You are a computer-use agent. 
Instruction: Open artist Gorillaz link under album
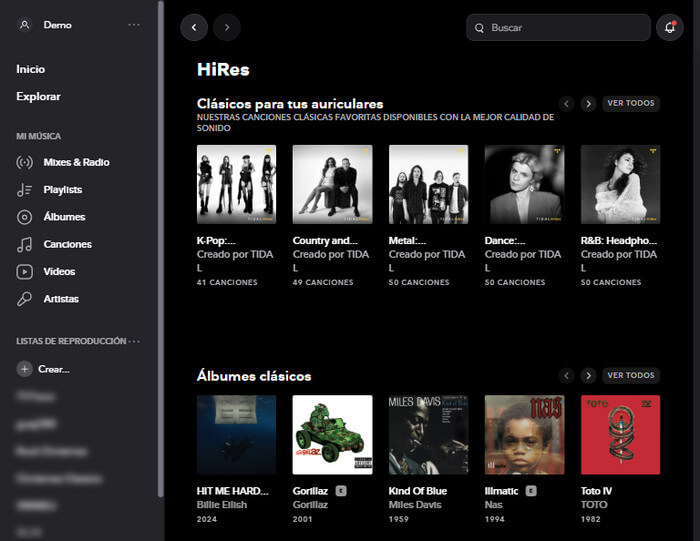[x=310, y=505]
